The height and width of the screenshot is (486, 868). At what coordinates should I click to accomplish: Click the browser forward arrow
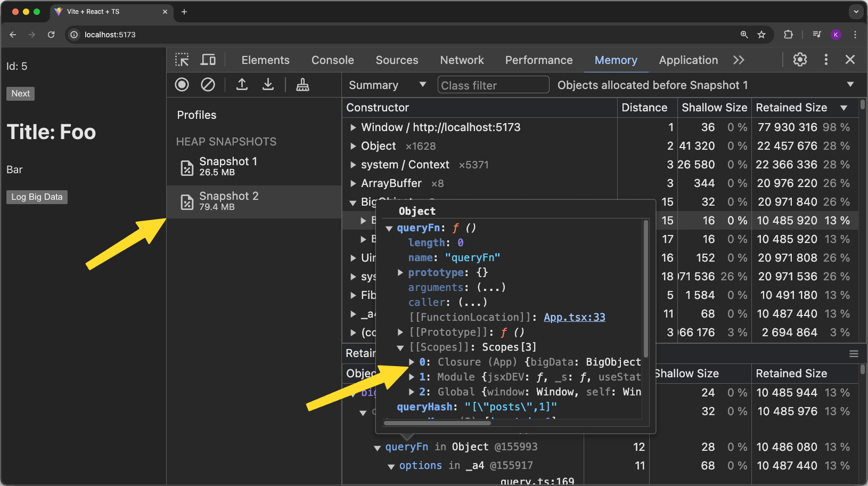[32, 35]
